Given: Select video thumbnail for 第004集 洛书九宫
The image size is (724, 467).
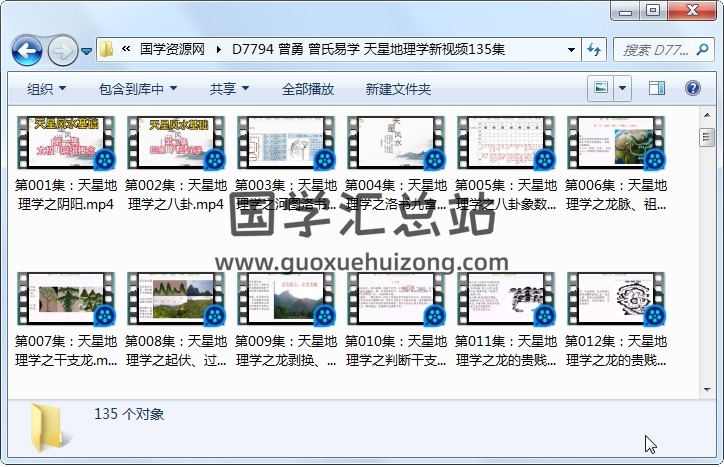Looking at the screenshot, I should tap(396, 142).
